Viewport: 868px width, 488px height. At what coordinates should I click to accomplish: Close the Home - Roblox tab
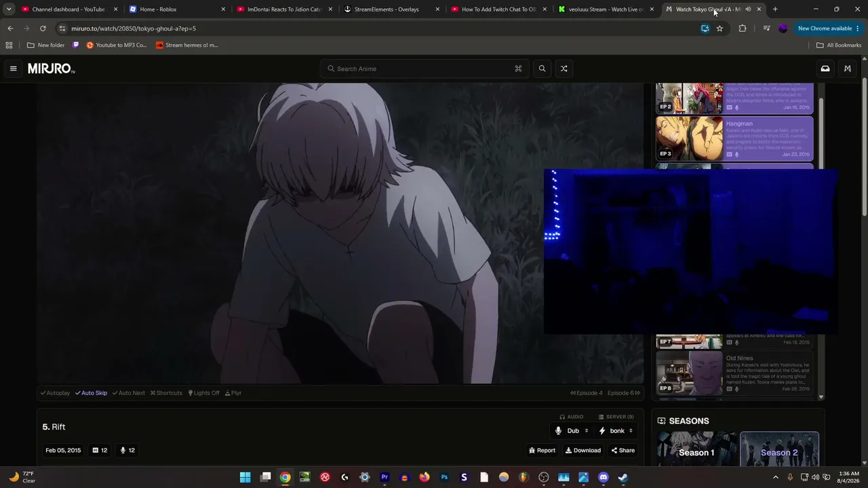tap(223, 9)
